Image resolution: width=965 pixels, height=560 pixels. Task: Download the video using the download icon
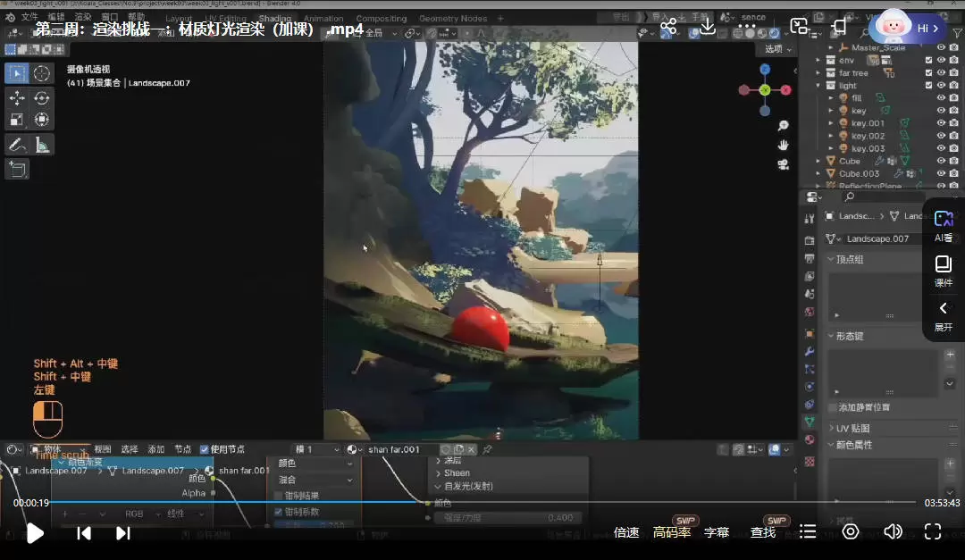click(x=708, y=27)
